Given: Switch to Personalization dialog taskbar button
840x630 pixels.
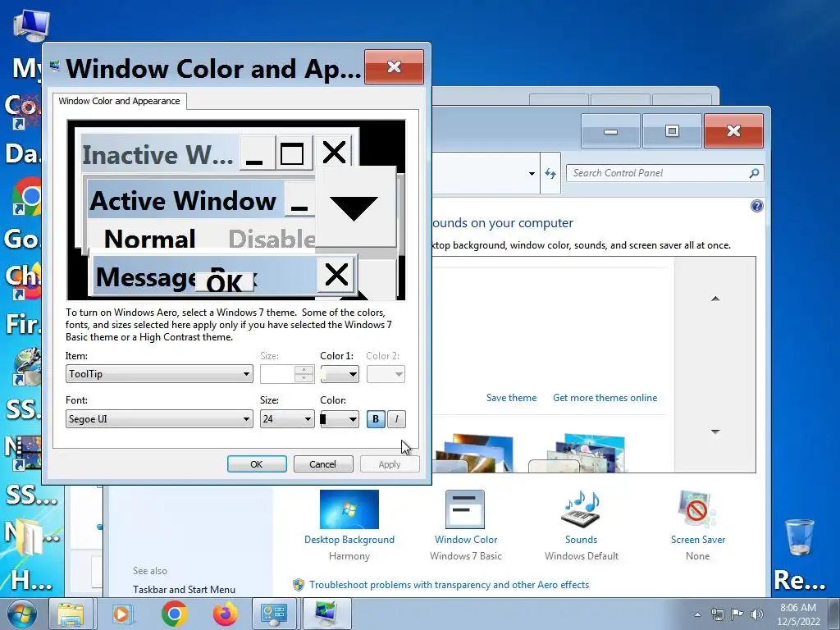Looking at the screenshot, I should pos(326,614).
